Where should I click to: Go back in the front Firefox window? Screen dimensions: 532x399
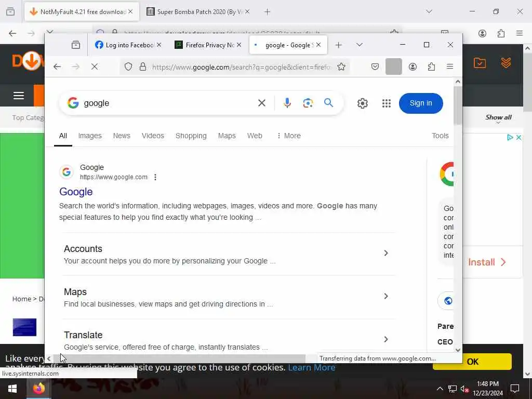coord(57,67)
